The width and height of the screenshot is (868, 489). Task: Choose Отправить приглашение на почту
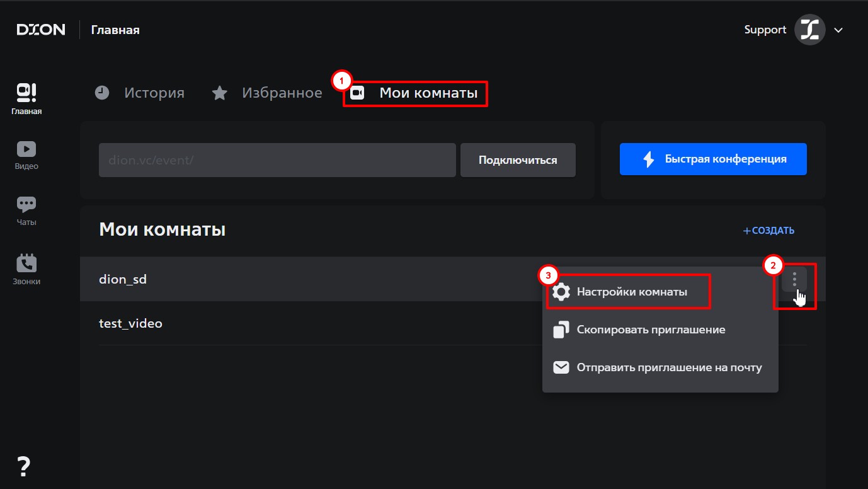pyautogui.click(x=660, y=367)
